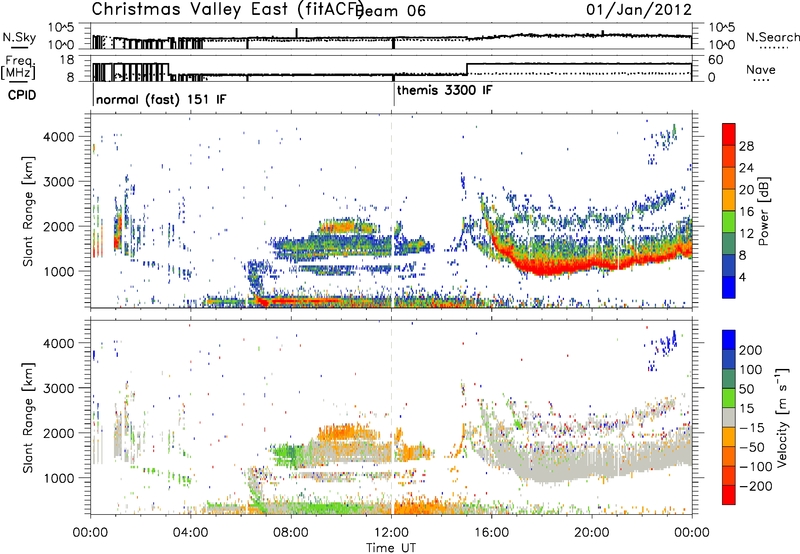The height and width of the screenshot is (554, 800).
Task: Click the blue bottom segment of power colorbar
Action: pyautogui.click(x=729, y=287)
